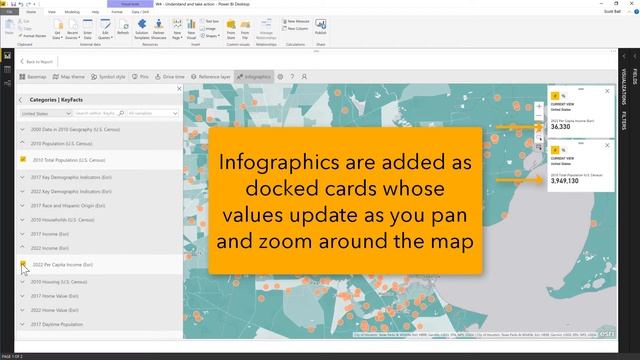
Task: Click Back to Report
Action: tap(37, 62)
